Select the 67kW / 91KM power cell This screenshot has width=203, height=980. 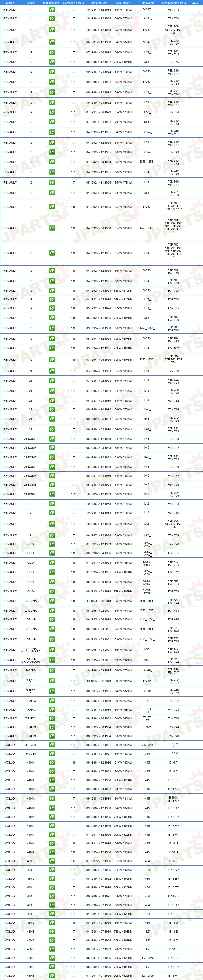click(x=123, y=309)
